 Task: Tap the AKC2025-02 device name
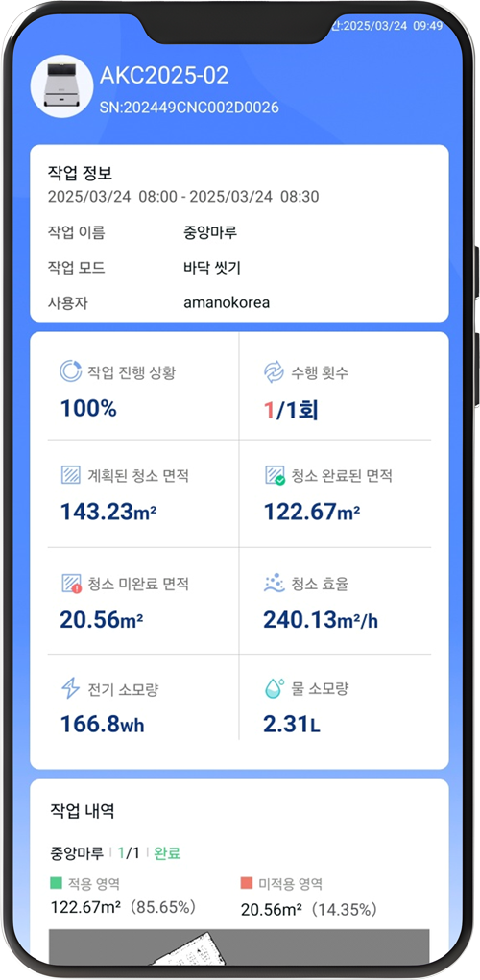[x=164, y=76]
